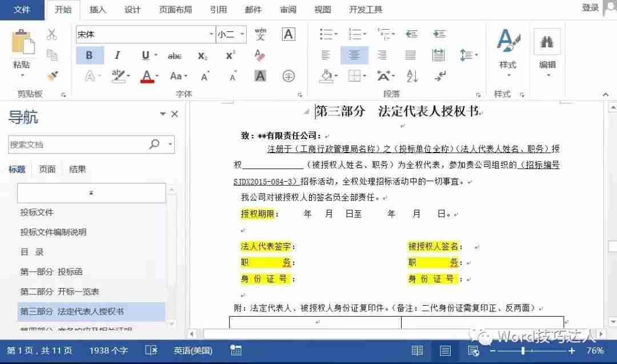The width and height of the screenshot is (617, 364).
Task: Align text left
Action: click(326, 55)
